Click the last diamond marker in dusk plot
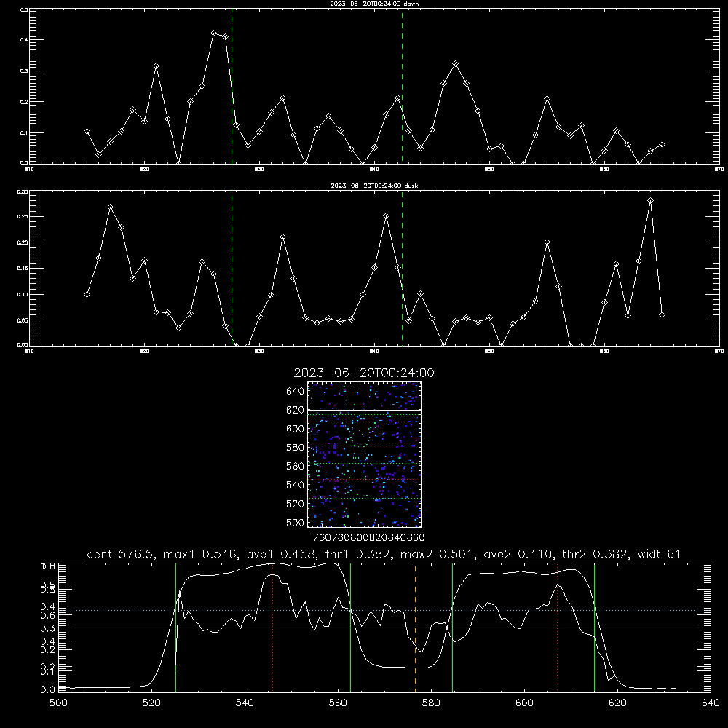Image resolution: width=728 pixels, height=728 pixels. [662, 314]
